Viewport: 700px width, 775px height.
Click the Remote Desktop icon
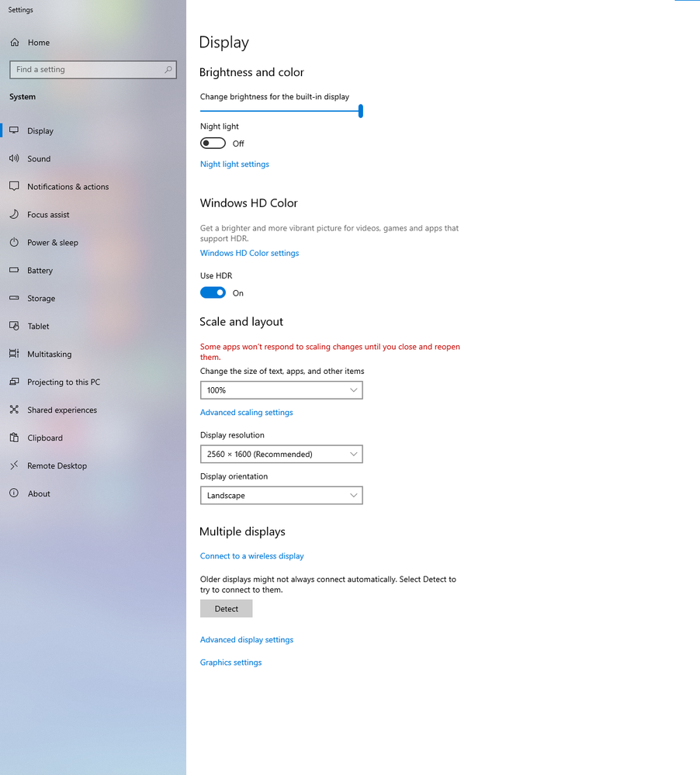pos(14,465)
